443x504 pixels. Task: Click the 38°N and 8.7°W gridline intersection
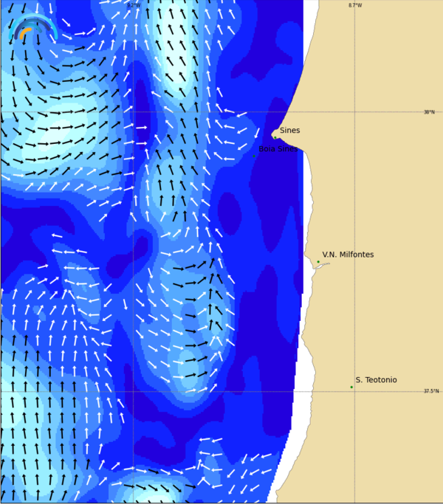pyautogui.click(x=354, y=112)
